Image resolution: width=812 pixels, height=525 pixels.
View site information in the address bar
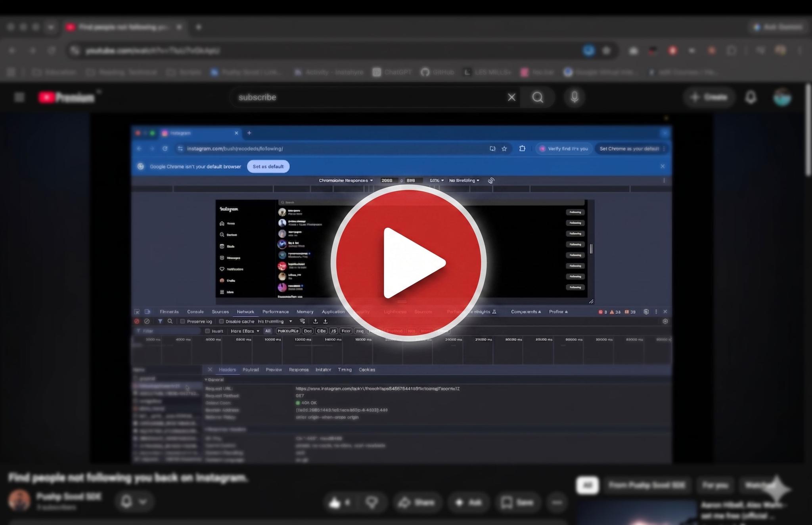tap(75, 50)
